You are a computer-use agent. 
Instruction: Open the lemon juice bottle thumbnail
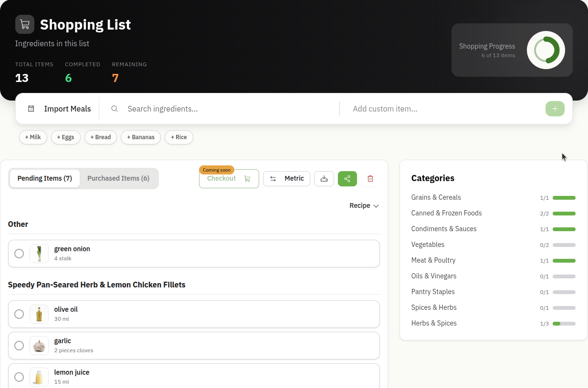[39, 377]
